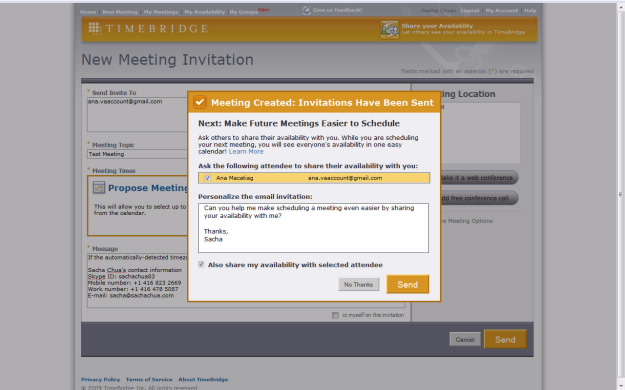
Task: Open My Account link
Action: click(501, 10)
